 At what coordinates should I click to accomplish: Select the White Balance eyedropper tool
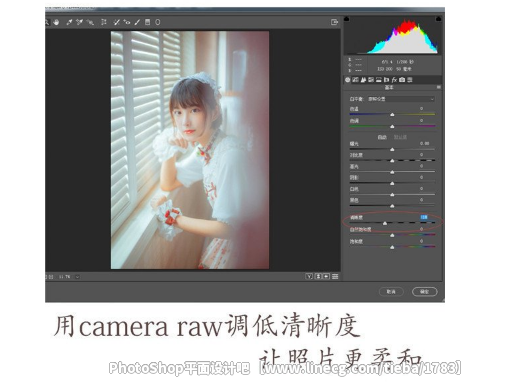click(69, 22)
